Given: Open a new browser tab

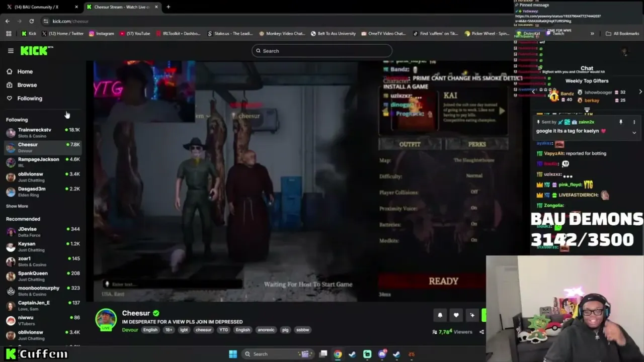Looking at the screenshot, I should (168, 7).
